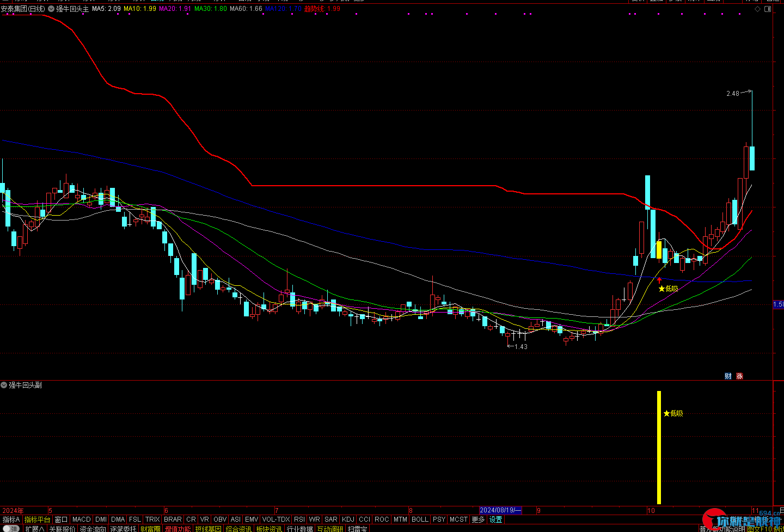784x532 pixels.
Task: Select the DMA indicator
Action: point(118,519)
